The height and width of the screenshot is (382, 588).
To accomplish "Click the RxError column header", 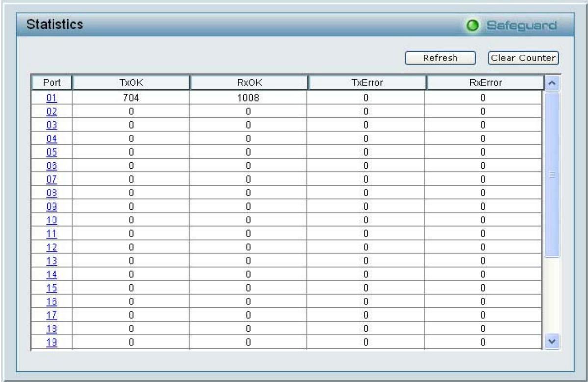I will coord(485,82).
